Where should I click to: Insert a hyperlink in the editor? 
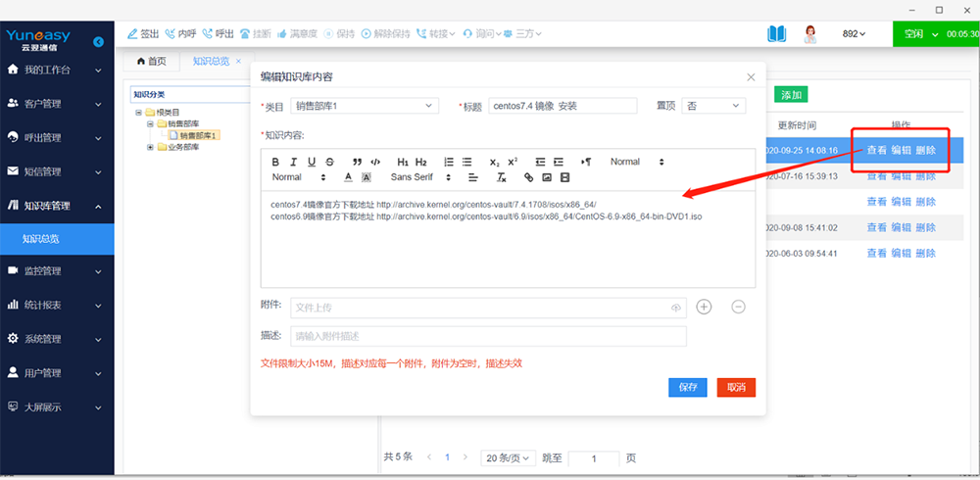pos(529,177)
